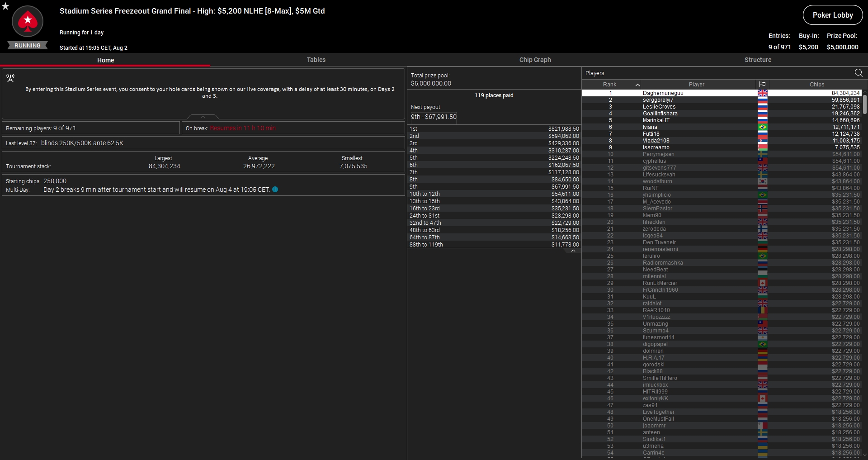Click the flag beside teruliro
868x460 pixels.
[763, 256]
